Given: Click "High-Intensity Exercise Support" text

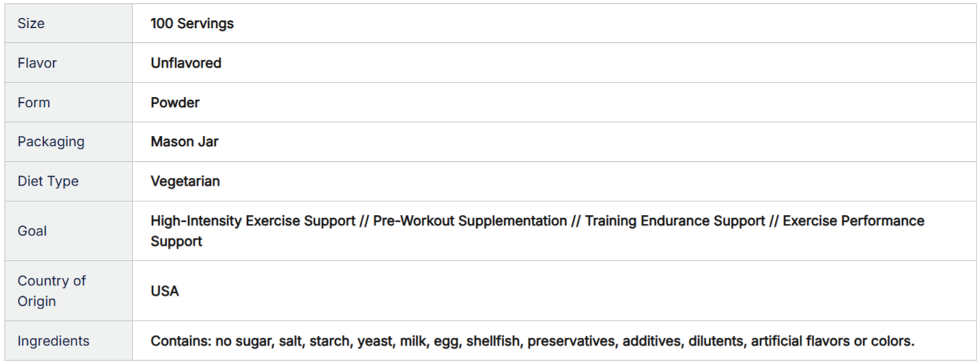Looking at the screenshot, I should [x=253, y=221].
